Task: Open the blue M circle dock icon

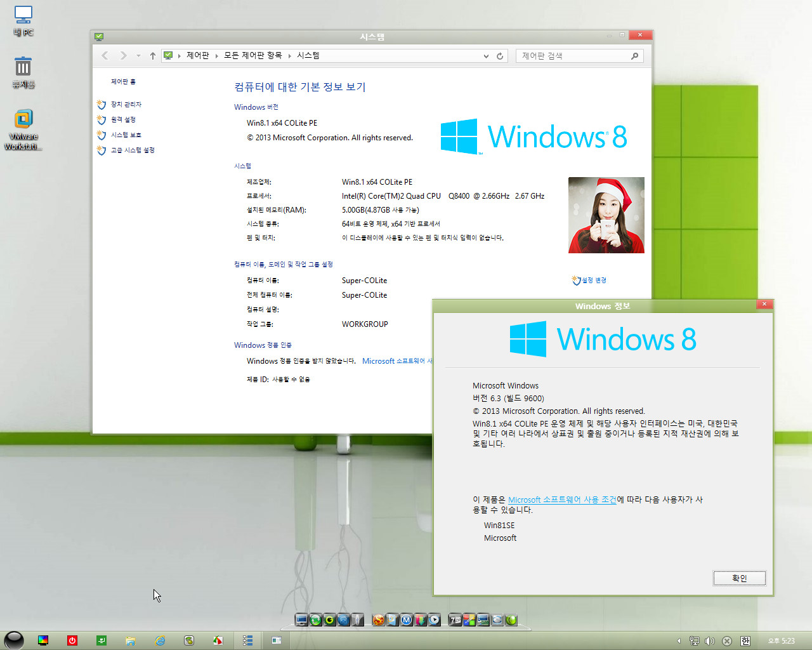Action: click(x=407, y=620)
